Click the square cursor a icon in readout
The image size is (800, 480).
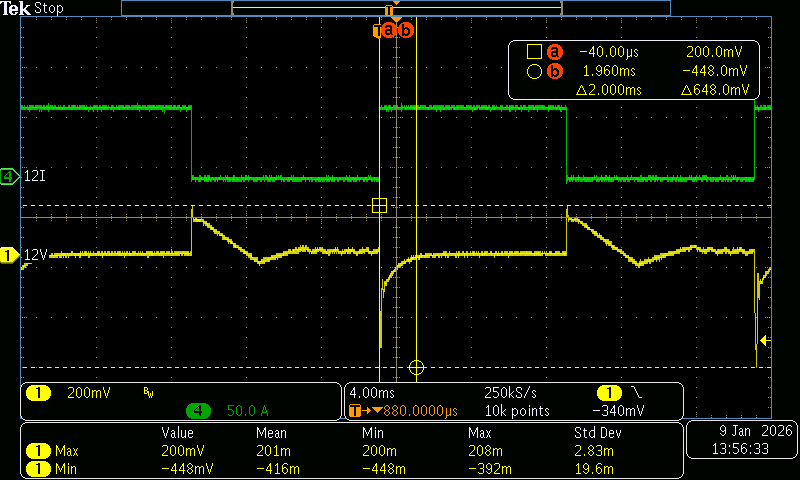(x=534, y=52)
